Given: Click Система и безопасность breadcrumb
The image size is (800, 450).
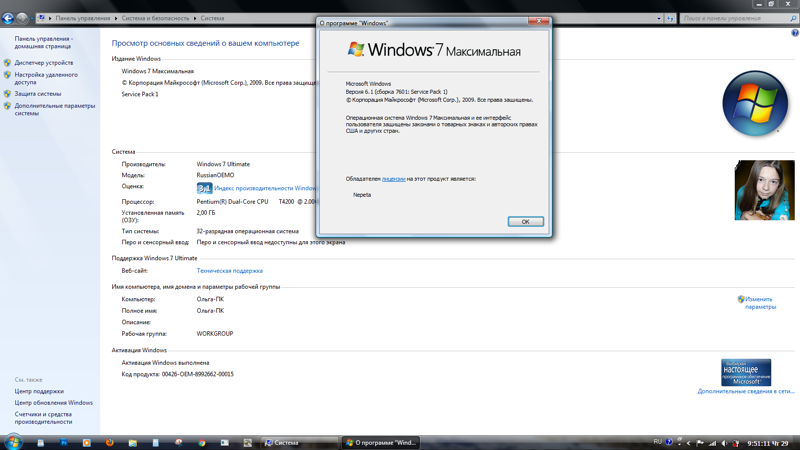Looking at the screenshot, I should click(155, 18).
